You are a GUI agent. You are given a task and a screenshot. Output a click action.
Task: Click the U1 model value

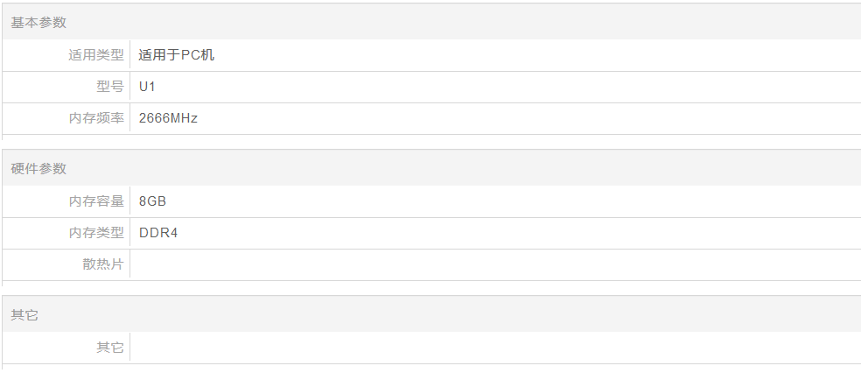point(147,87)
